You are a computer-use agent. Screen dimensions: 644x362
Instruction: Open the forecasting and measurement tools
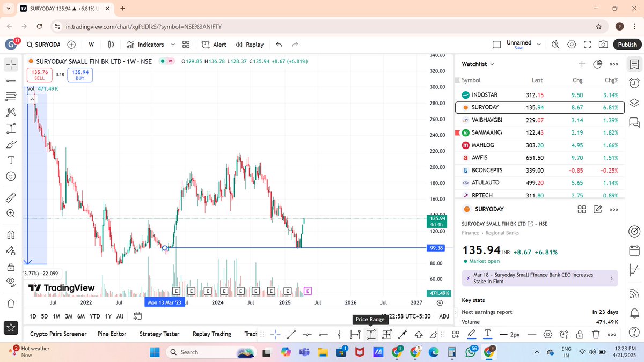[x=11, y=129]
